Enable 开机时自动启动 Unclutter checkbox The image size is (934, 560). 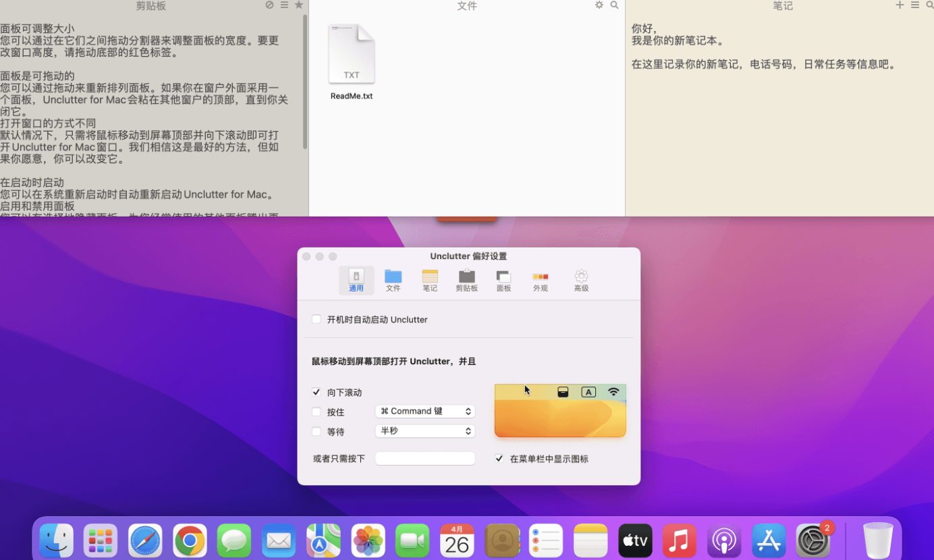pos(317,319)
